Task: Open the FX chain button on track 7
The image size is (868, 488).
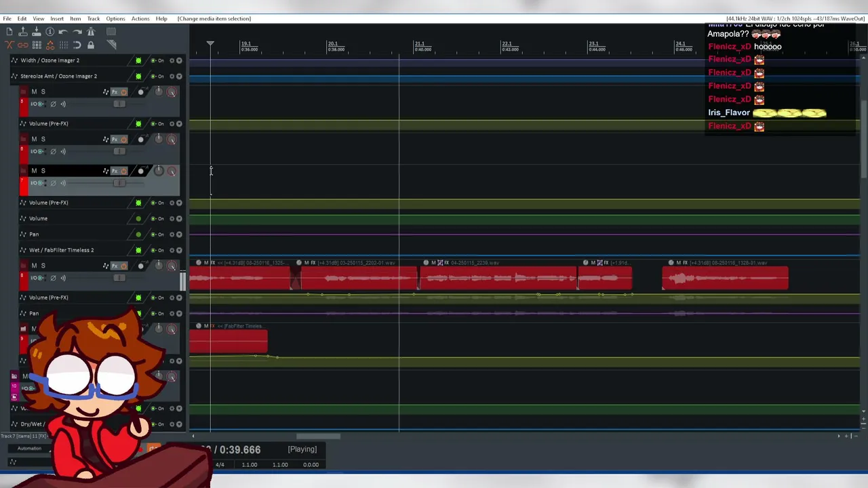Action: tap(115, 171)
